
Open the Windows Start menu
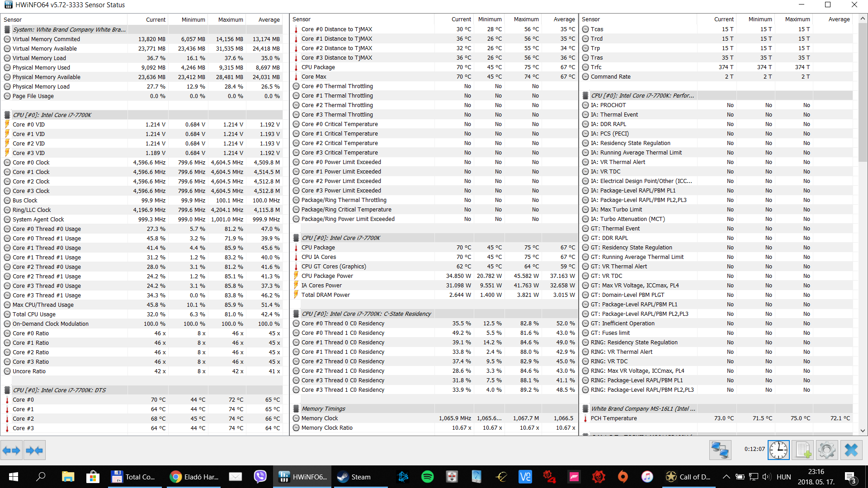tap(14, 477)
